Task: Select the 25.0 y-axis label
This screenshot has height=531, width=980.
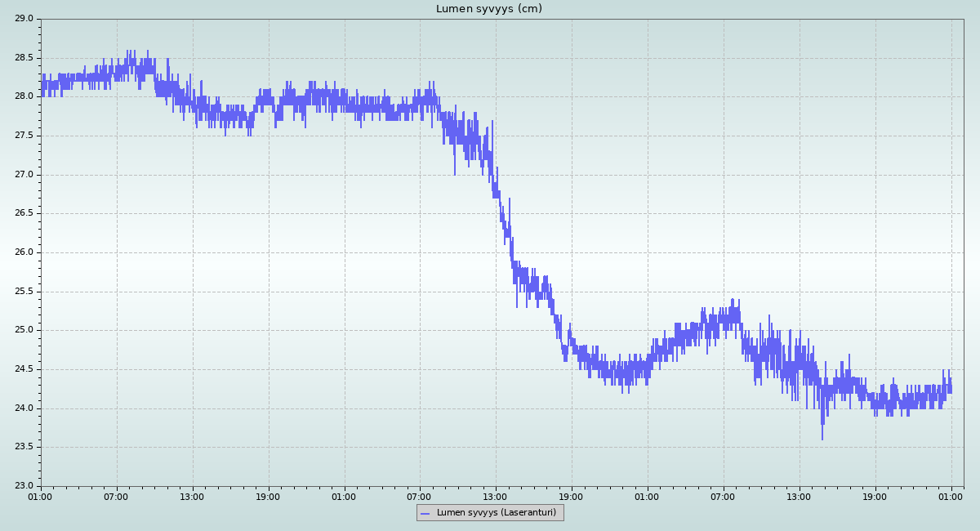Action: [24, 330]
